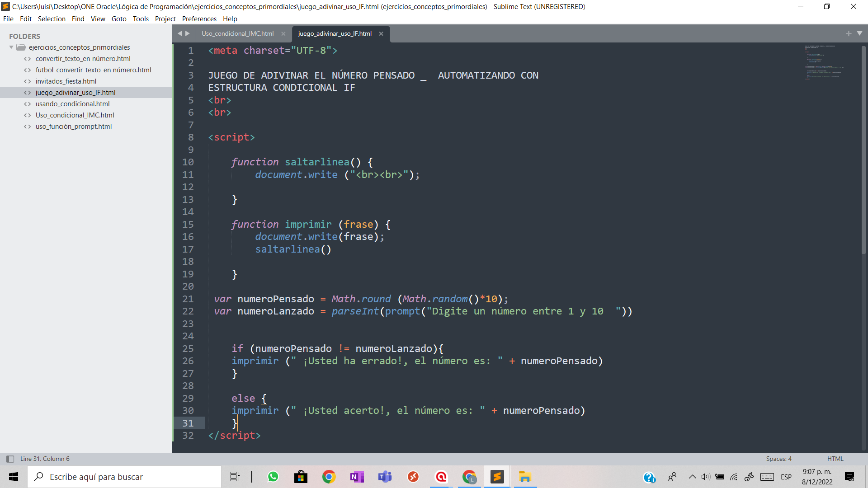Open File Explorer from taskbar
This screenshot has width=868, height=488.
525,477
